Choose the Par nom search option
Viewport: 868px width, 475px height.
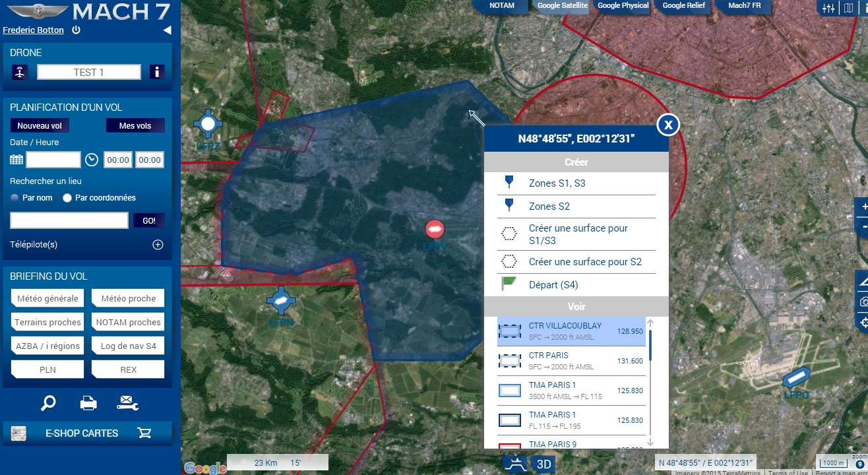(x=32, y=198)
